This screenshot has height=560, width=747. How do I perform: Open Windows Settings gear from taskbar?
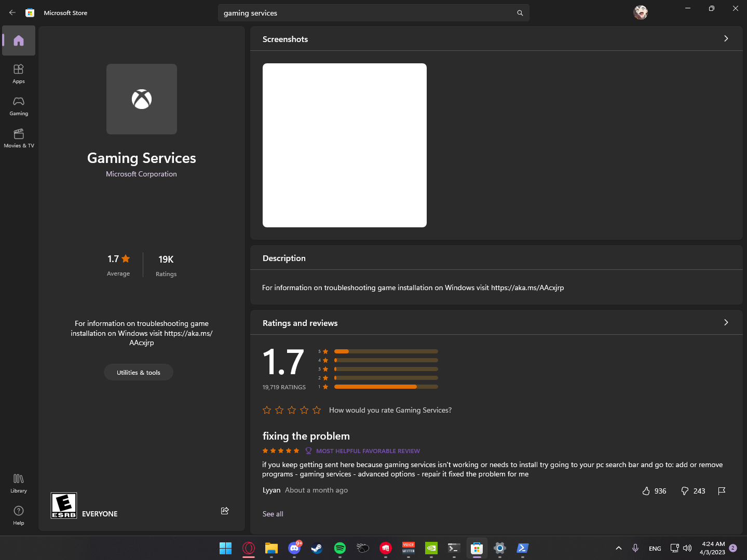click(500, 548)
